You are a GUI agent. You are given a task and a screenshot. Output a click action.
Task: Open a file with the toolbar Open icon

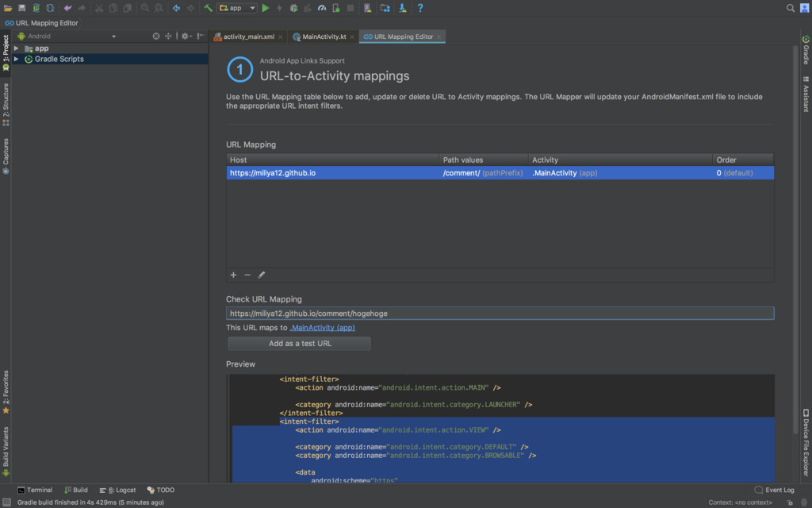click(x=8, y=8)
